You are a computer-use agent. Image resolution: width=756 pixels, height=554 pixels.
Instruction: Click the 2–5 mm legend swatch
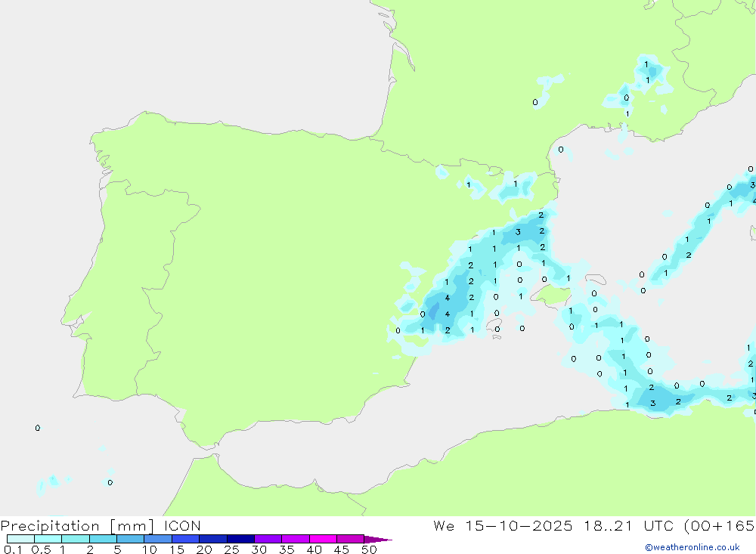(103, 539)
